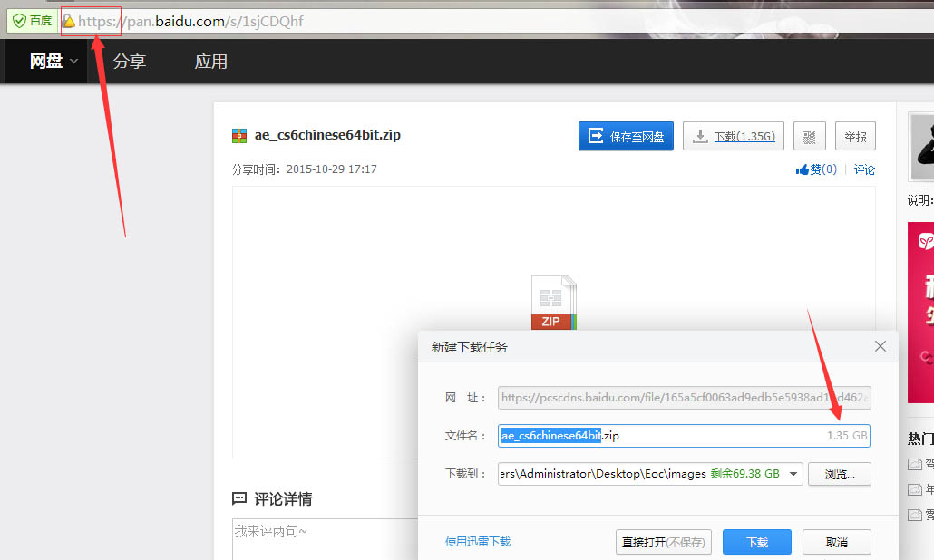Screen dimensions: 934x560
Task: Expand the download location dropdown arrow
Action: pyautogui.click(x=793, y=474)
